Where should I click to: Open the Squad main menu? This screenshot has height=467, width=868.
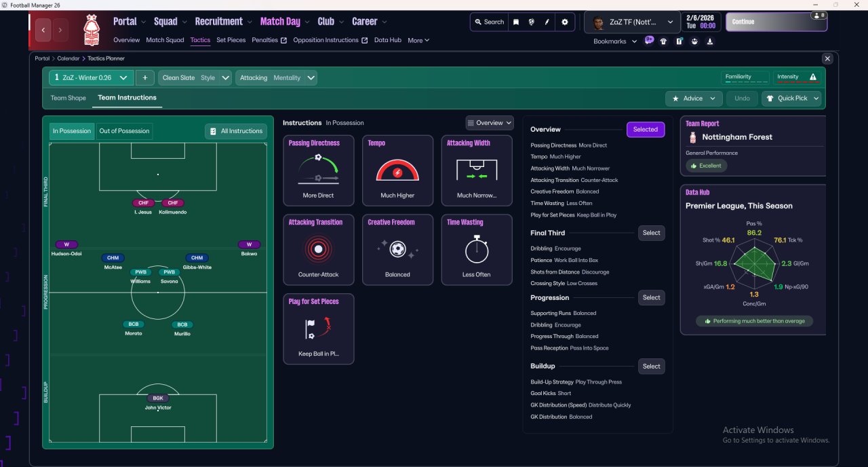(170, 22)
